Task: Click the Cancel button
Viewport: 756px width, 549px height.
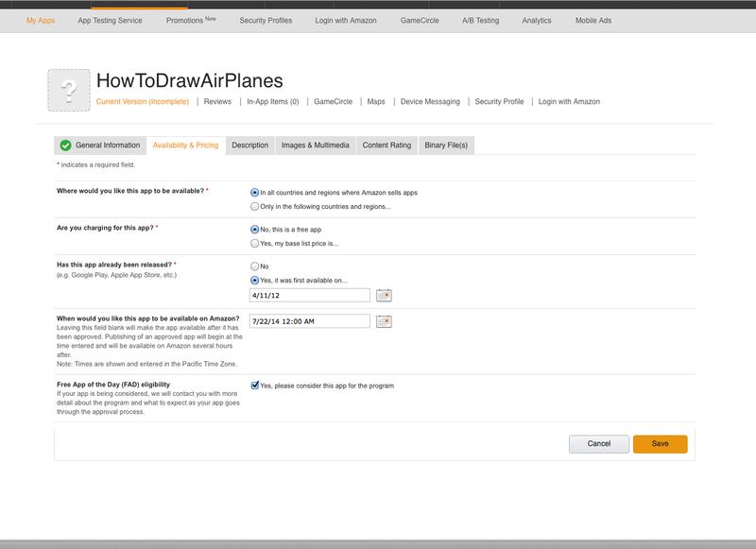Action: (x=599, y=444)
